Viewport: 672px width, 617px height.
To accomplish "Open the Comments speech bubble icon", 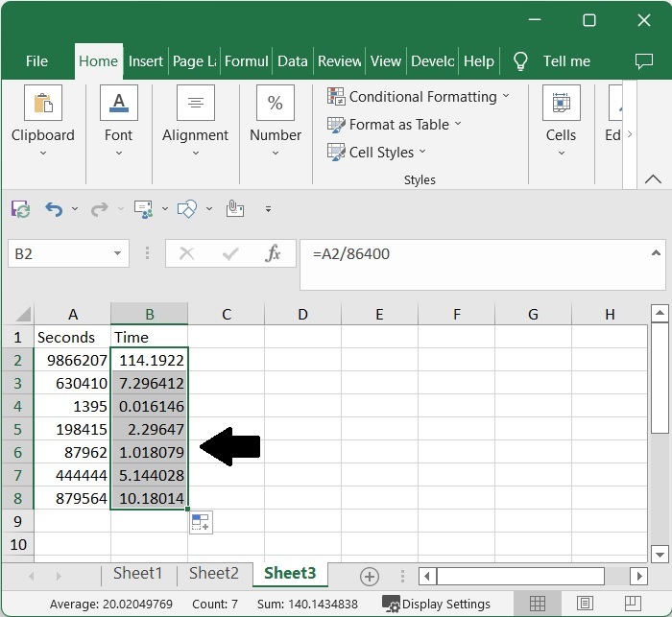I will [x=644, y=61].
